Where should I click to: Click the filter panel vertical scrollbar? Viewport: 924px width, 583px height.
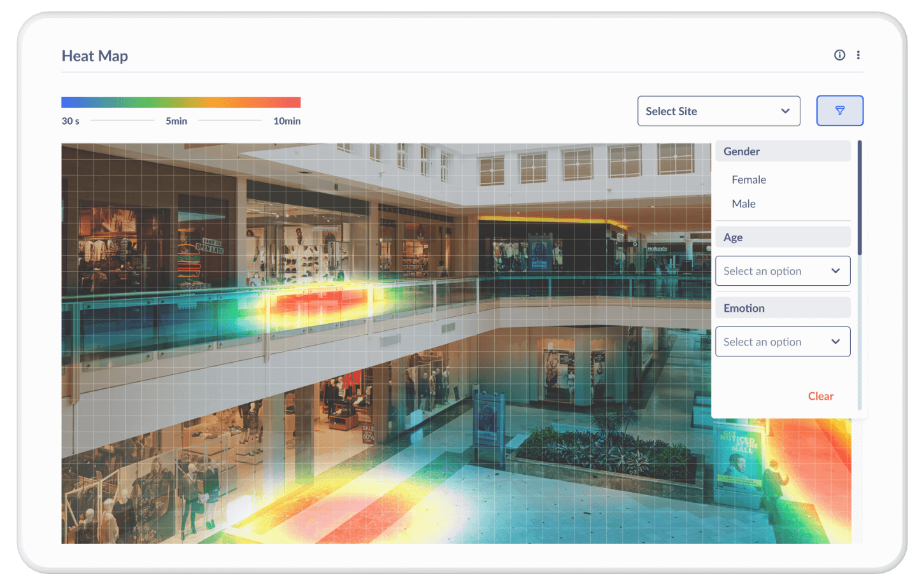point(859,198)
